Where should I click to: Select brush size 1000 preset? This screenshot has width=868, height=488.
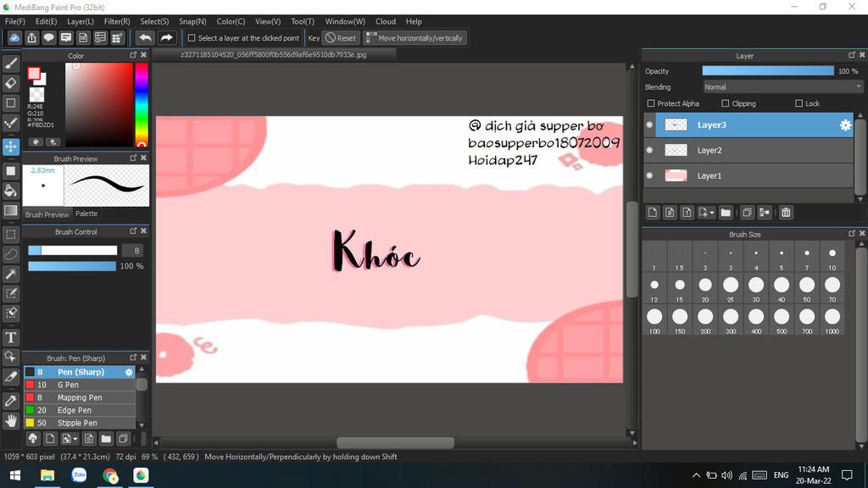pos(832,321)
